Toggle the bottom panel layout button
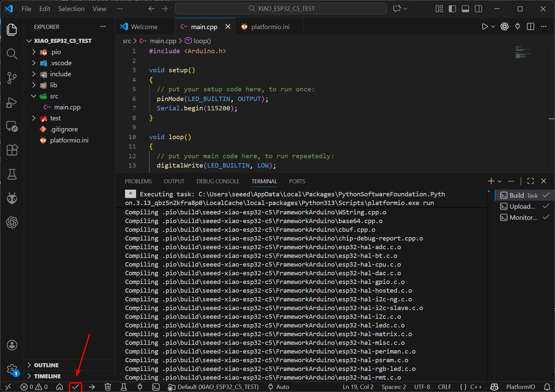Screen dimensions: 555x392 (x=465, y=9)
